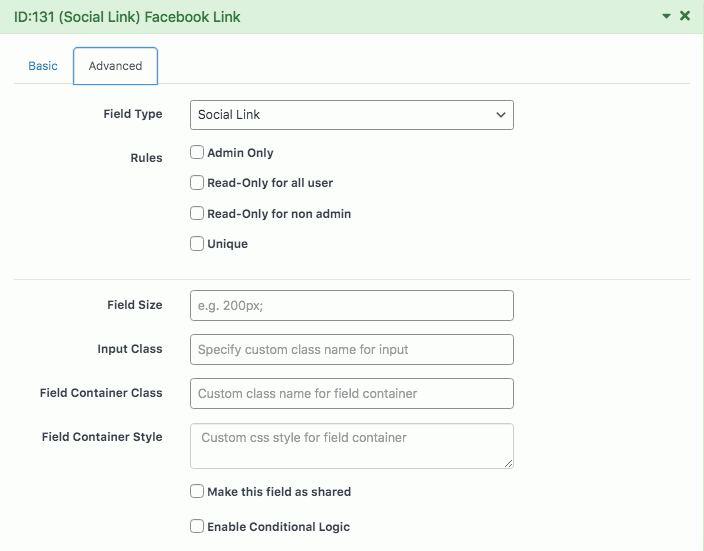Click the Unique label text
Image resolution: width=704 pixels, height=551 pixels.
click(x=227, y=244)
